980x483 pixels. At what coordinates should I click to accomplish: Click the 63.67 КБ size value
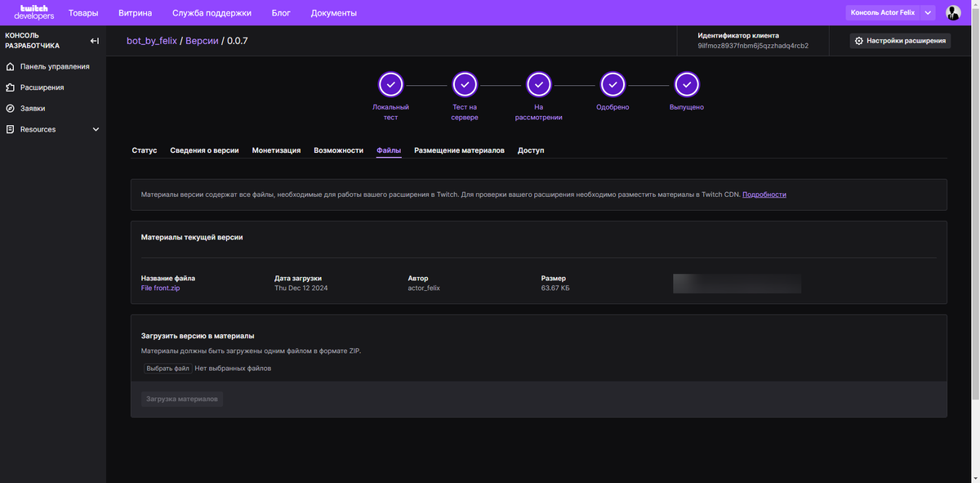point(555,288)
